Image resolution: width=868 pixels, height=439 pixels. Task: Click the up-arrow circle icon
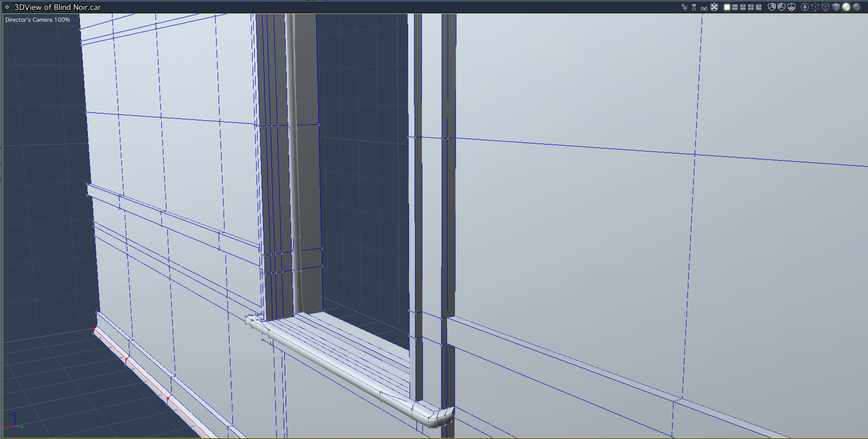(805, 7)
